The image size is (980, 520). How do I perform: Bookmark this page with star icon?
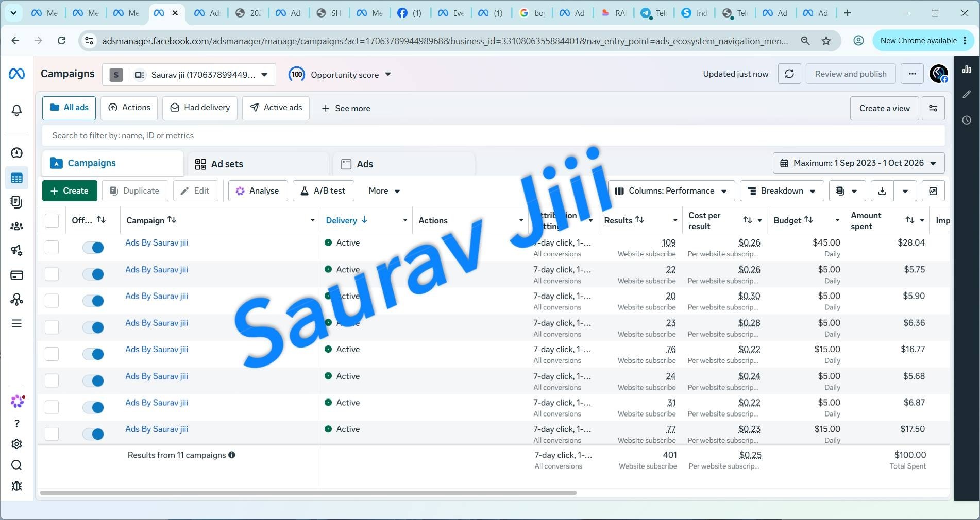[826, 41]
